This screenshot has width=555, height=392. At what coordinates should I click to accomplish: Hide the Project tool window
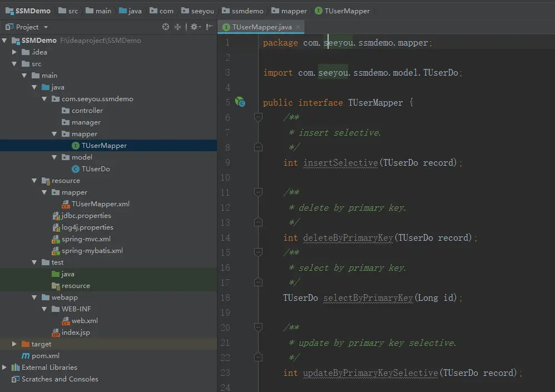coord(209,27)
